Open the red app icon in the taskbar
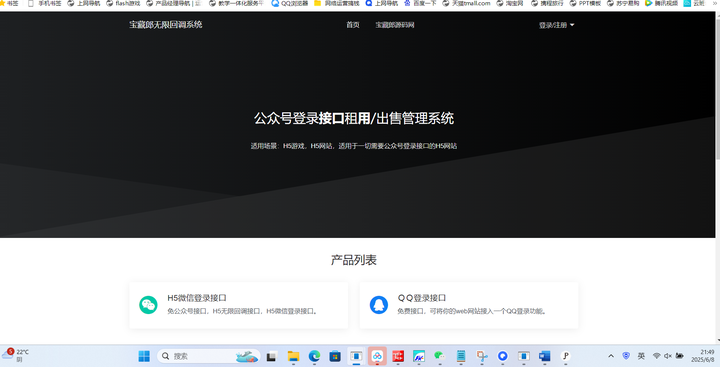 pos(398,356)
